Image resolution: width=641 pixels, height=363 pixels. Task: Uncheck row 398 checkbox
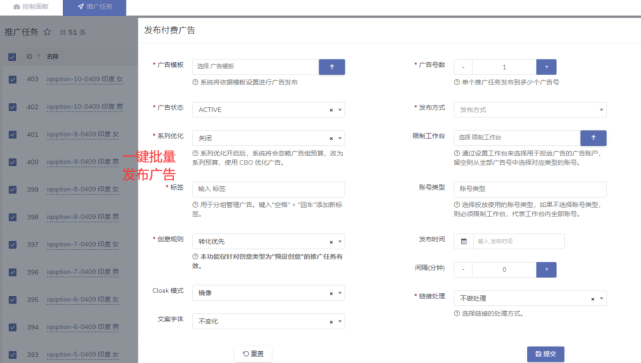[x=13, y=217]
